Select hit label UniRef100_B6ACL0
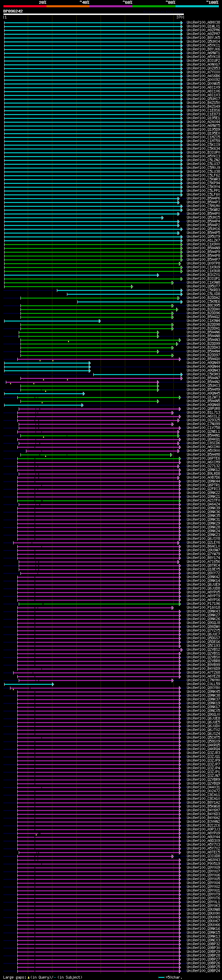The image size is (222, 980). point(203,546)
